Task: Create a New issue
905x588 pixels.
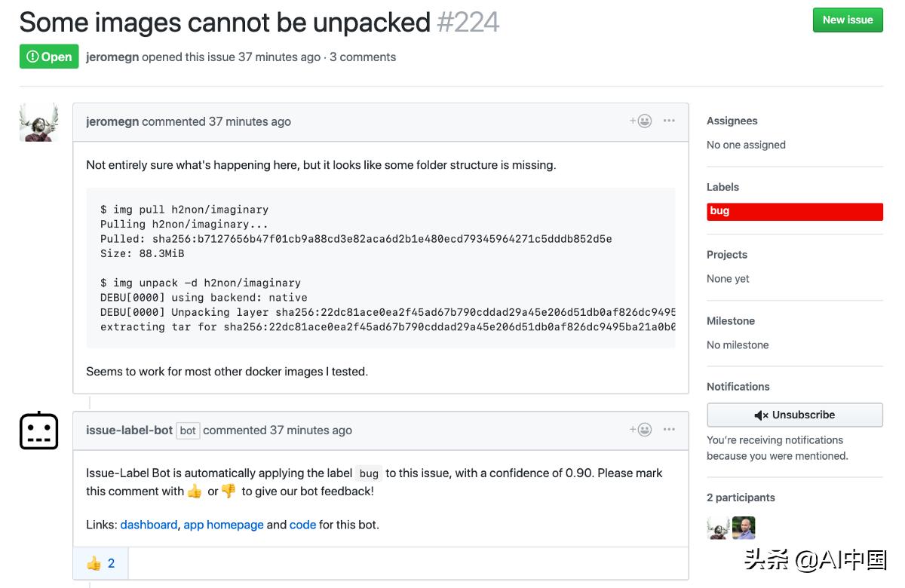Action: point(847,20)
